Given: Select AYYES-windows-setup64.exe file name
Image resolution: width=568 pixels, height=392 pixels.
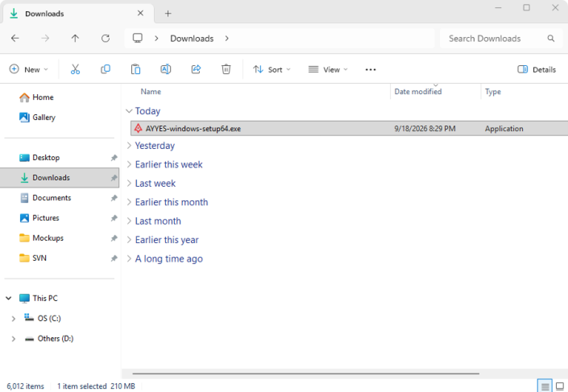Looking at the screenshot, I should click(193, 129).
